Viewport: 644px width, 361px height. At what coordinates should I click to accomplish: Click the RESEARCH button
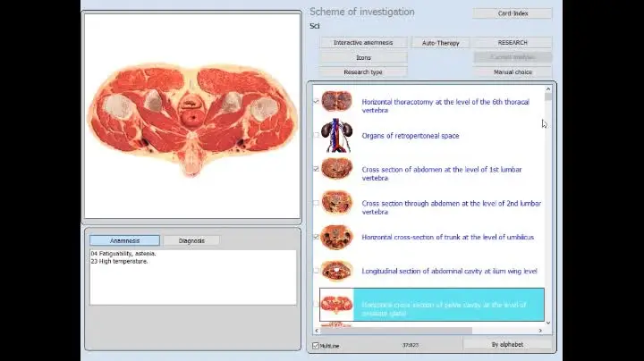[513, 43]
